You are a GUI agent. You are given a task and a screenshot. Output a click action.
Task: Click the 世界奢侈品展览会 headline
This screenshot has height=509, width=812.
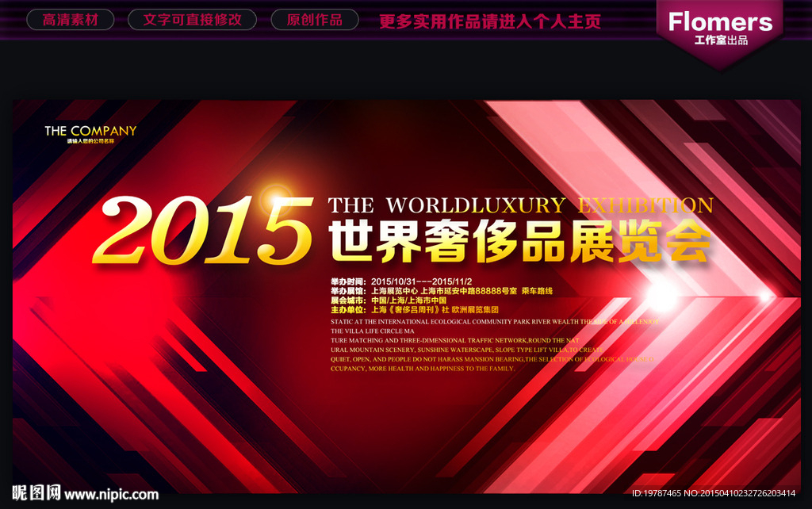(519, 241)
